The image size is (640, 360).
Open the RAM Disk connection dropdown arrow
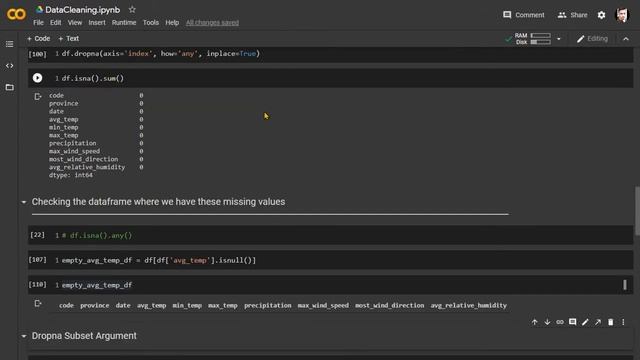[559, 39]
